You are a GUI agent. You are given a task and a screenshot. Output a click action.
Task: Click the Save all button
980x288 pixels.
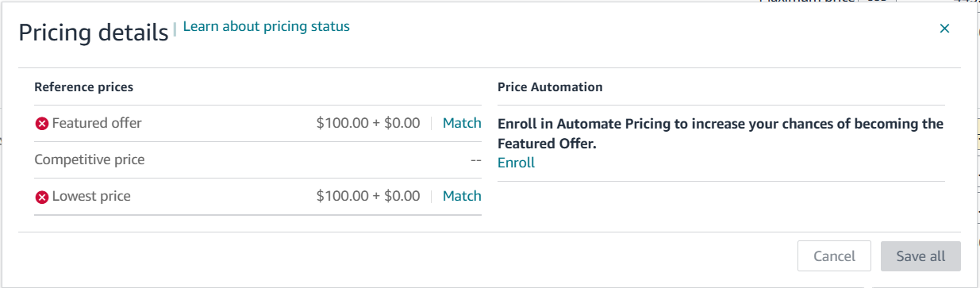[x=920, y=256]
